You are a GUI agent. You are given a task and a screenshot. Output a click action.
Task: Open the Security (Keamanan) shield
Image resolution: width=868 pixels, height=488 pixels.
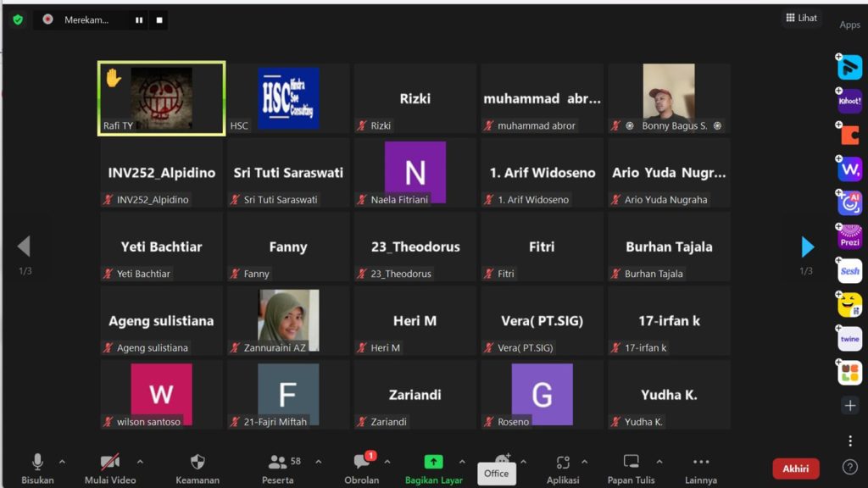(198, 468)
